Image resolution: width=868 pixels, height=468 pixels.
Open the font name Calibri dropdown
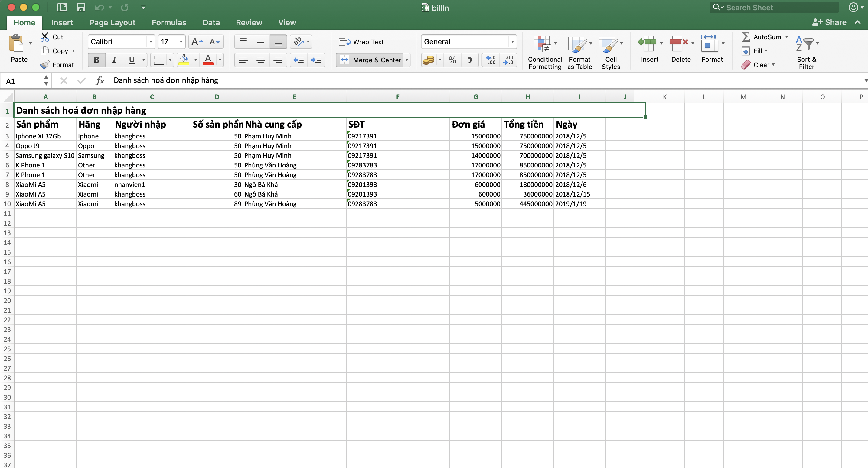coord(151,42)
